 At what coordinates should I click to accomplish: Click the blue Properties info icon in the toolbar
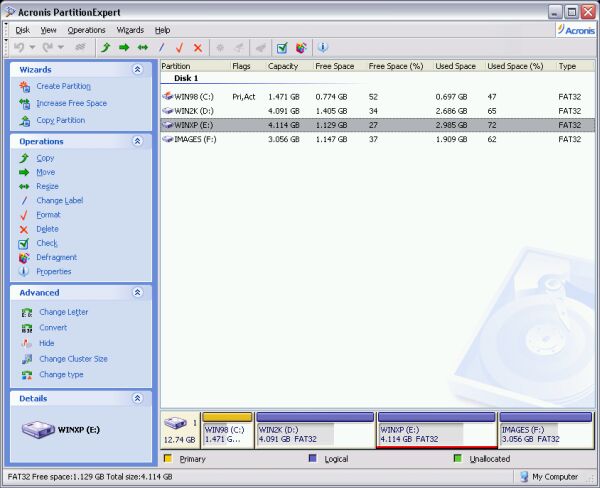click(x=322, y=47)
